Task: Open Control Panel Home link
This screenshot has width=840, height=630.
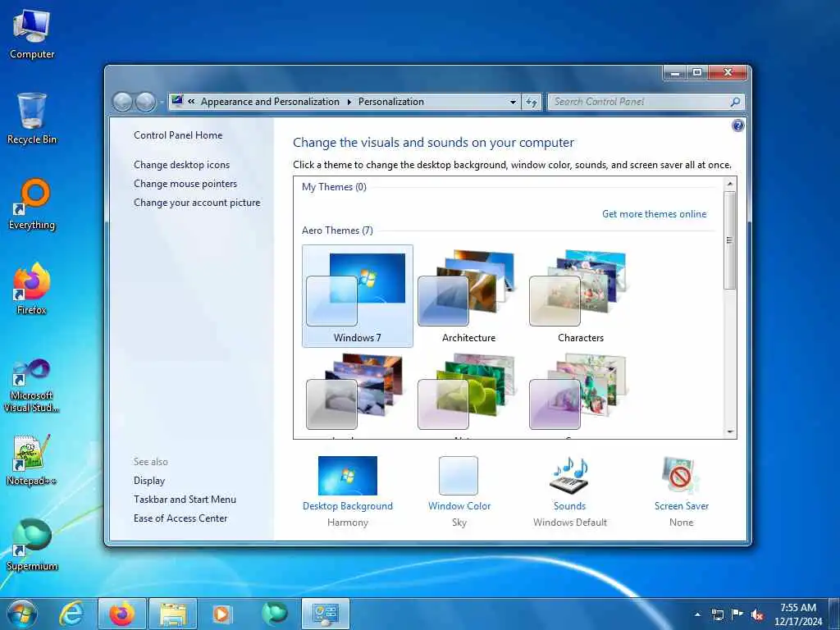Action: (178, 135)
